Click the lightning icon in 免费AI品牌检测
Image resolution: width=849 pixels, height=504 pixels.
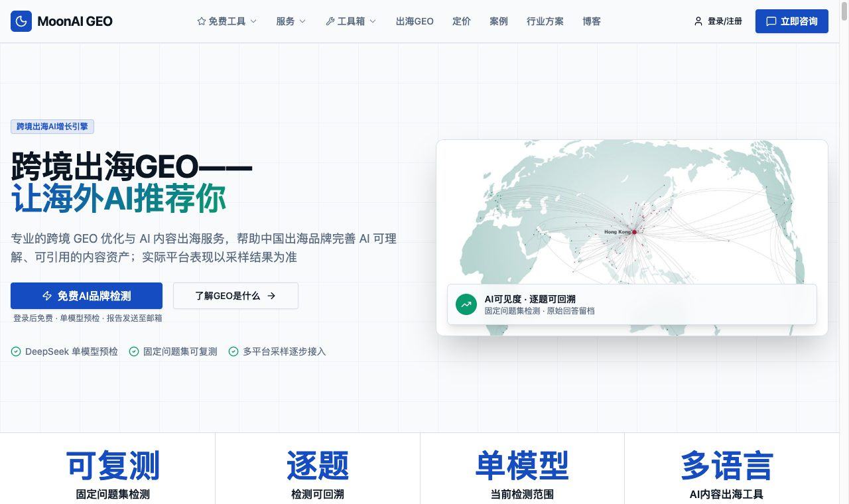(x=47, y=296)
